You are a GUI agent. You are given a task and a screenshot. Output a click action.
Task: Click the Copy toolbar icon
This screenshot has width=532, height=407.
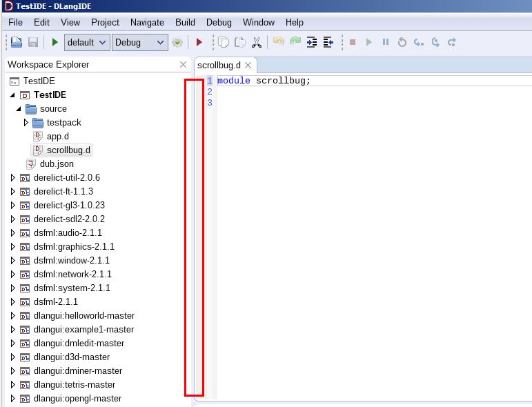[224, 42]
